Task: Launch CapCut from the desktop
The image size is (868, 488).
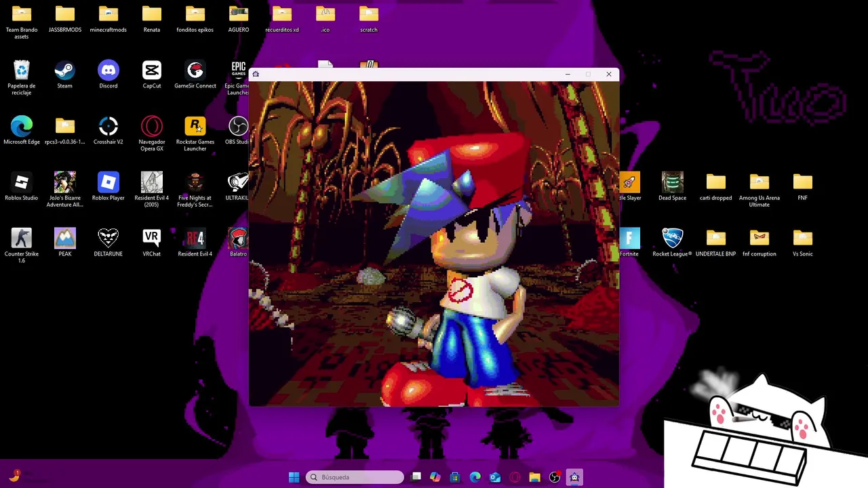Action: click(151, 75)
